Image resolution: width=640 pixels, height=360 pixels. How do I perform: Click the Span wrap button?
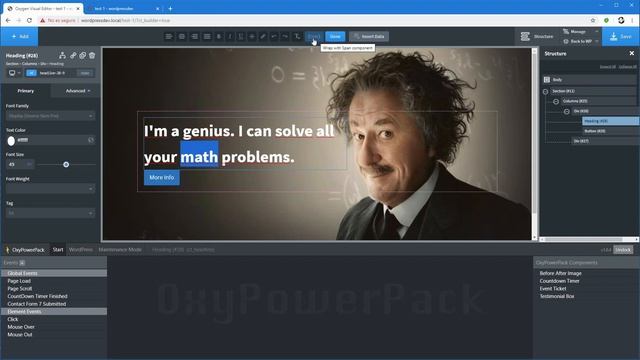[x=314, y=36]
